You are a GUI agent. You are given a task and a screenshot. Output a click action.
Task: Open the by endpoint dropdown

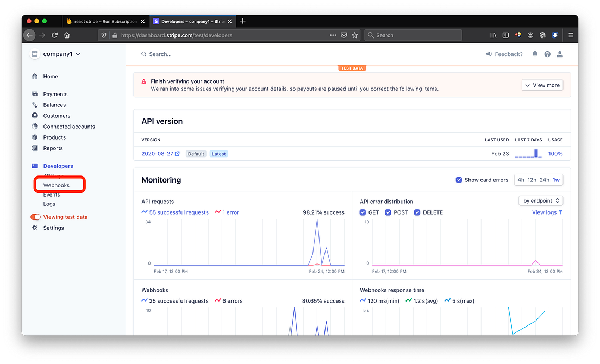point(540,200)
